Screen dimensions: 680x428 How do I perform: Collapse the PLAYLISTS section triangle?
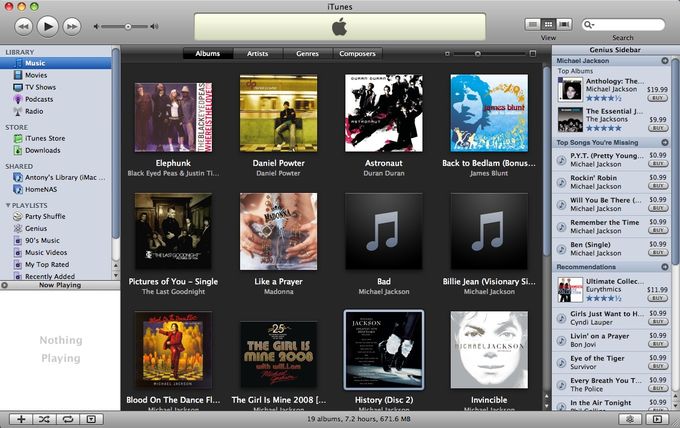tap(8, 205)
